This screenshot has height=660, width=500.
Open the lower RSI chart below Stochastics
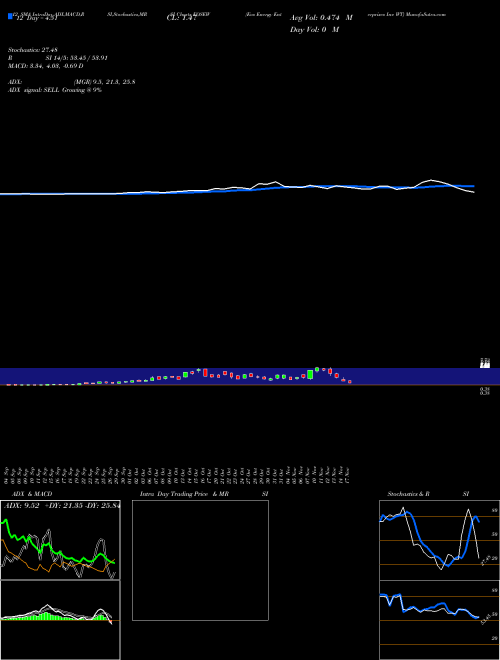pos(439,620)
